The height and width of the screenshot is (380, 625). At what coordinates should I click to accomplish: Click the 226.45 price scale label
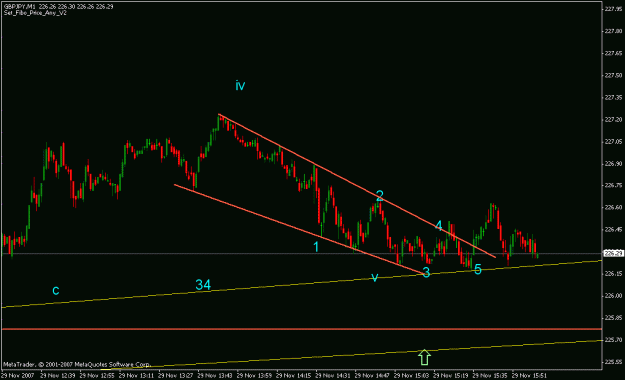pyautogui.click(x=613, y=230)
